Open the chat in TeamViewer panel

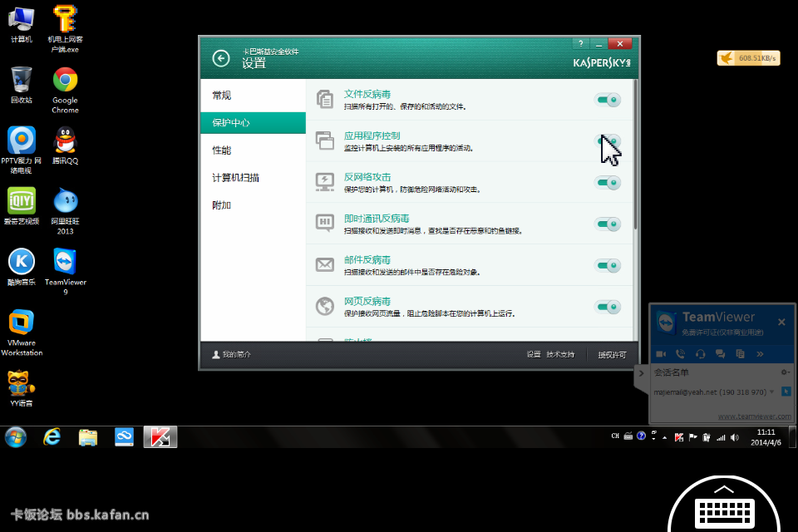coord(720,354)
